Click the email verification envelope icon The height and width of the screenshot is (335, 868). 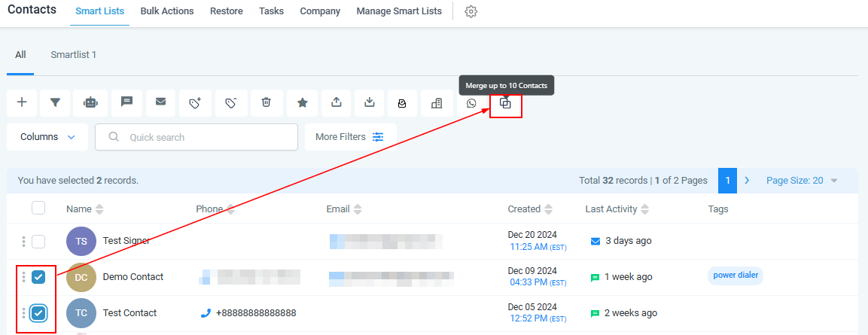(403, 103)
